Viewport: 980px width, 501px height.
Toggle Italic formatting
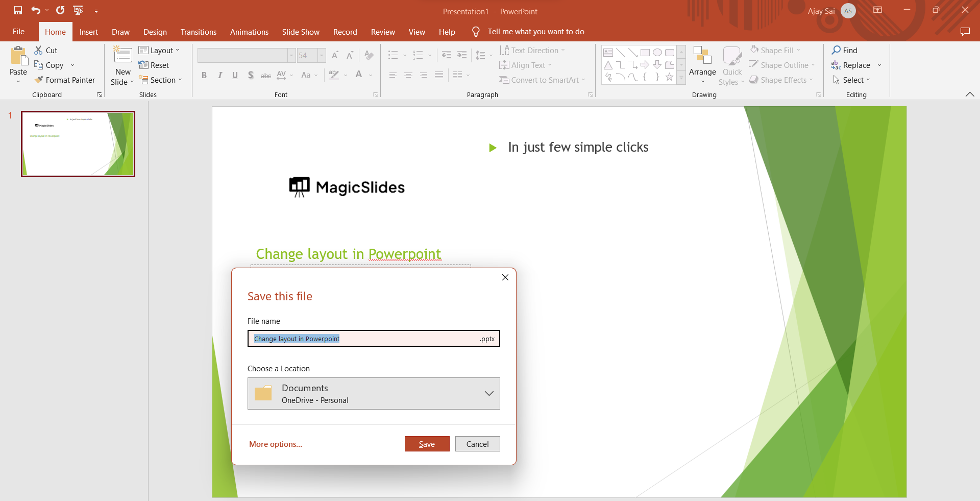(x=219, y=75)
